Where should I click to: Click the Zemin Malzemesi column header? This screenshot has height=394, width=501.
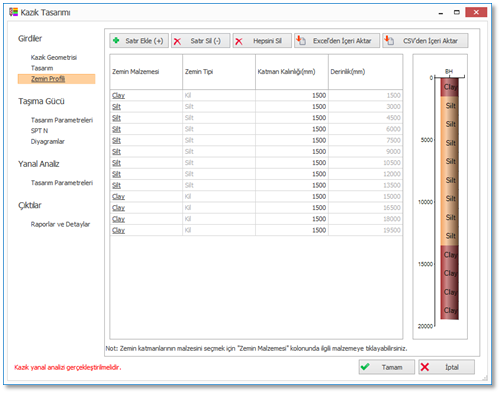coord(146,72)
